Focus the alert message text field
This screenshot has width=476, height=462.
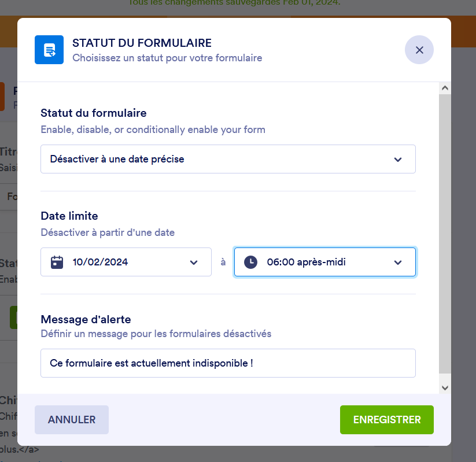228,363
